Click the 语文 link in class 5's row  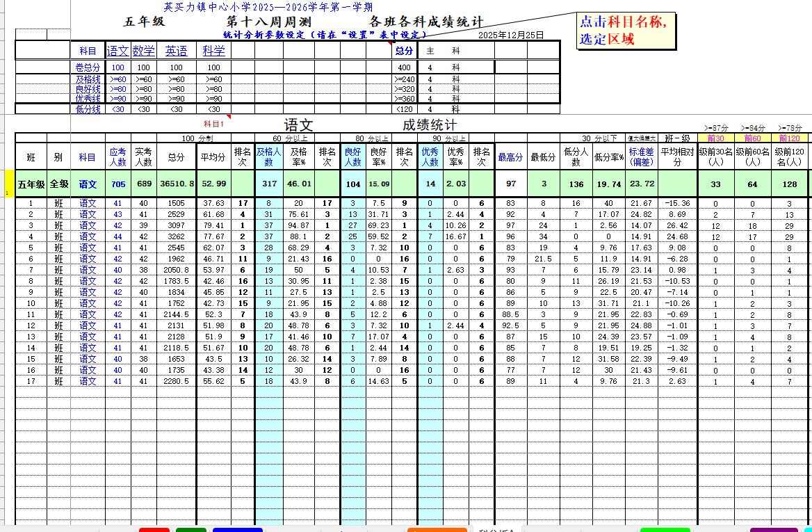(88, 248)
